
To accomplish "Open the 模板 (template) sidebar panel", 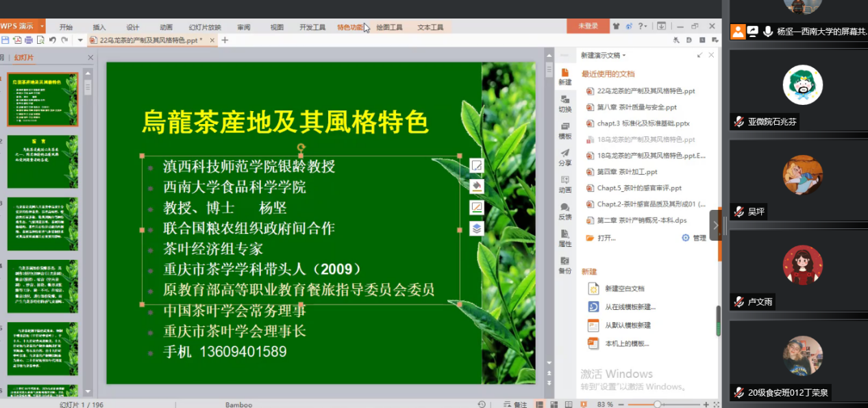I will click(x=565, y=130).
